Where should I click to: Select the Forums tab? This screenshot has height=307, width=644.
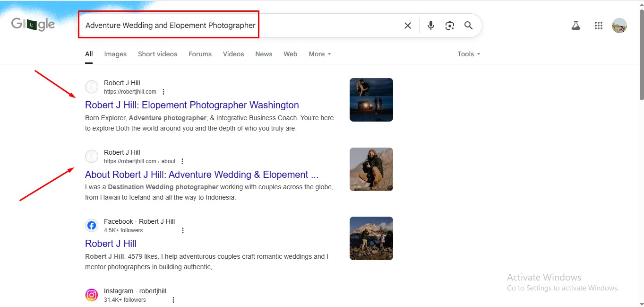click(200, 54)
